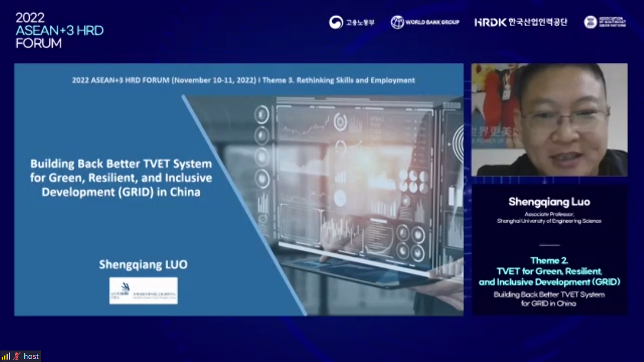The image size is (644, 362).
Task: Click the ASEAN circular emblem logo
Action: 591,23
